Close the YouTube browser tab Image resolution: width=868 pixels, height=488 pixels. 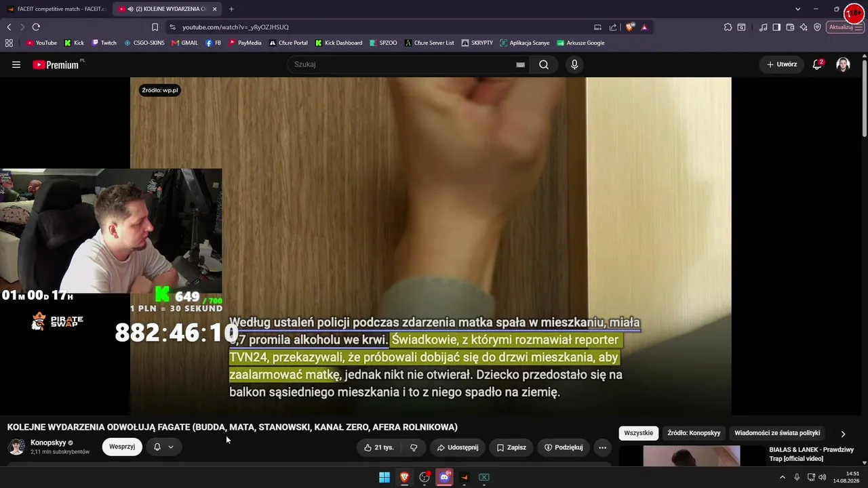pos(215,9)
